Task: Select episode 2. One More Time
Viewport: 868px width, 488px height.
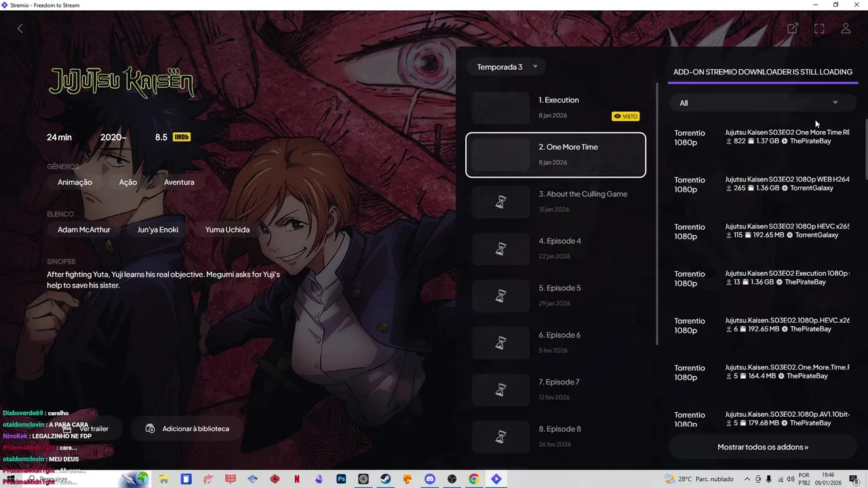Action: 556,155
